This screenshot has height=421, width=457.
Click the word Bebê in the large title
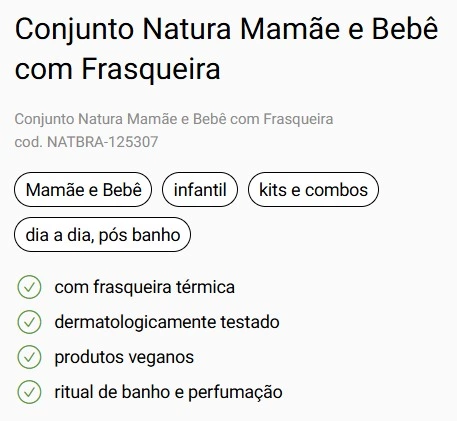[405, 29]
